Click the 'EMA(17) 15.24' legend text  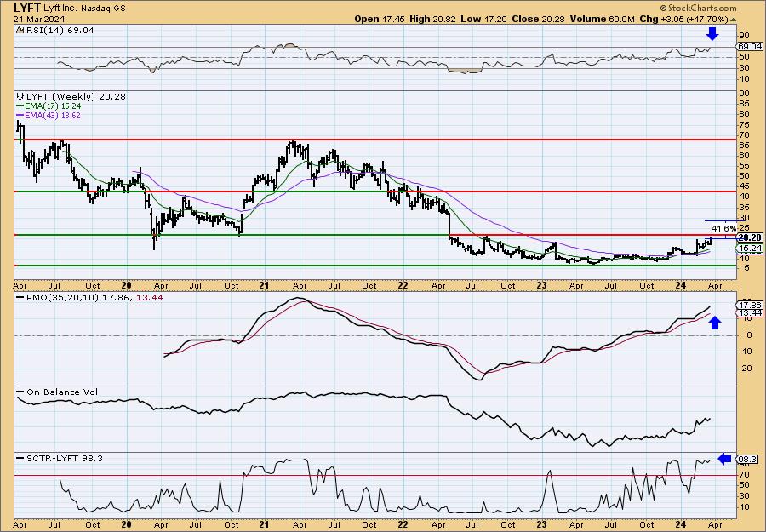[53, 106]
